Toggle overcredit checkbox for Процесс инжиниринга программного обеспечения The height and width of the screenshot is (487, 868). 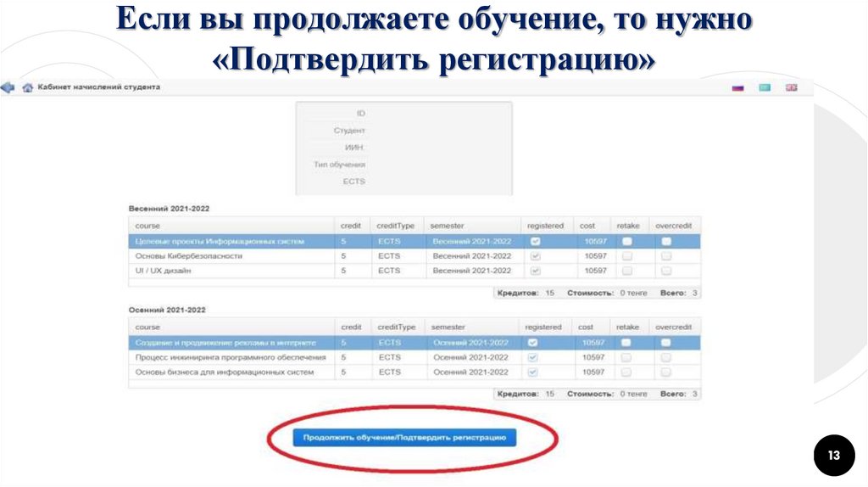point(666,357)
